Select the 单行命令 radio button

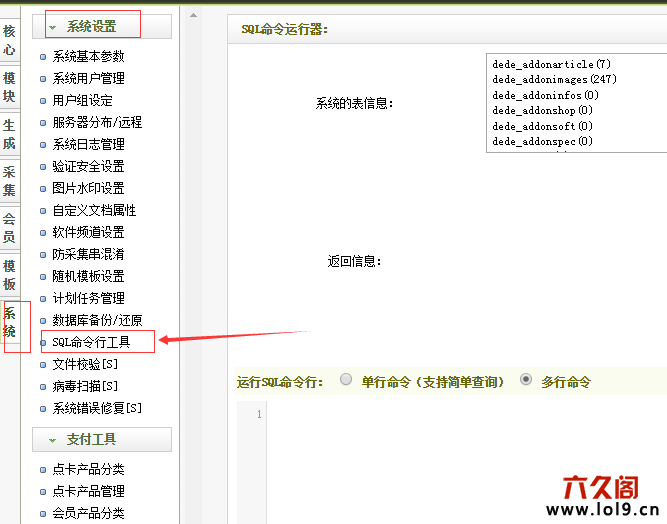pyautogui.click(x=346, y=380)
